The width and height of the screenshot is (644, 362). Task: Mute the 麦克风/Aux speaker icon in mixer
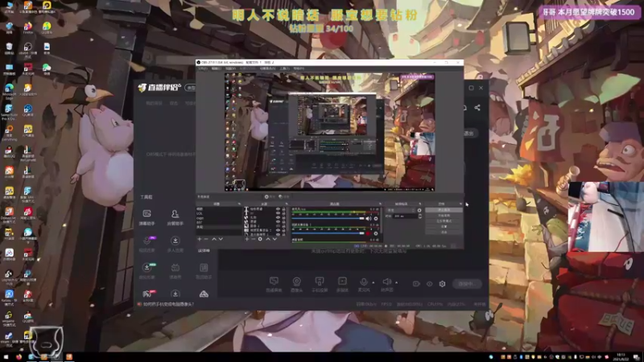click(369, 219)
